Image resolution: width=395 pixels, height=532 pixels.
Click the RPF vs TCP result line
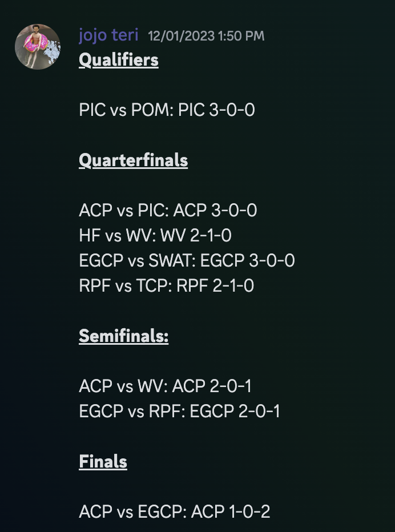pyautogui.click(x=167, y=285)
